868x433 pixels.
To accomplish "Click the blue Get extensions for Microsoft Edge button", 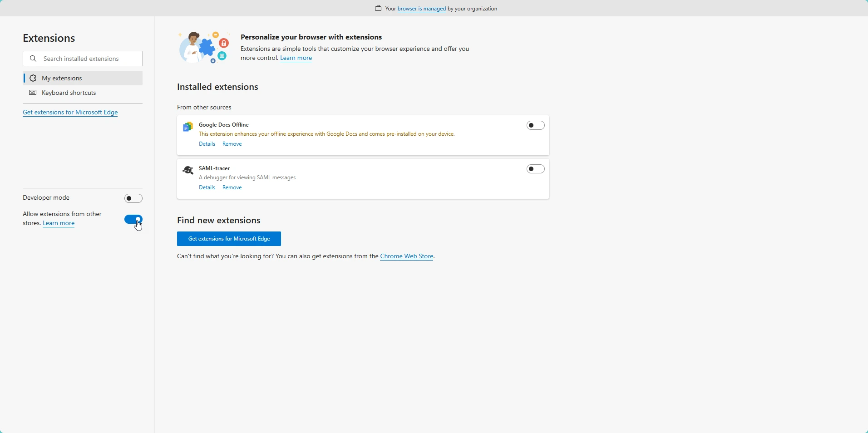I will click(229, 239).
